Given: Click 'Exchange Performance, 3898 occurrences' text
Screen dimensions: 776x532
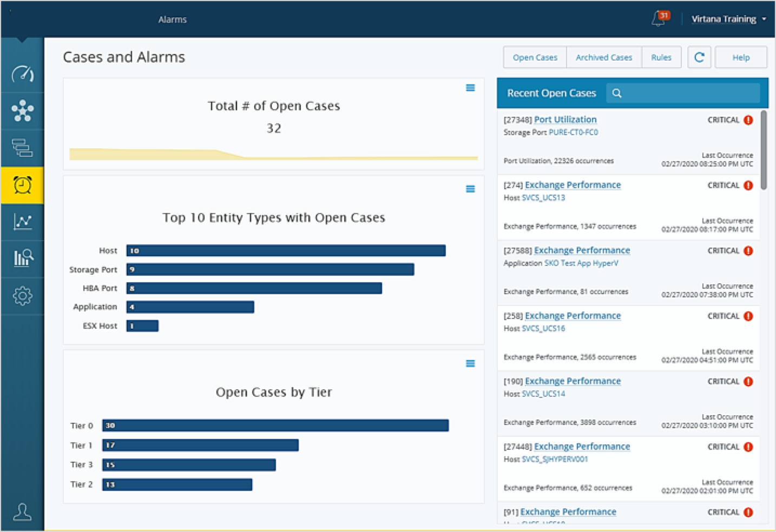Looking at the screenshot, I should pyautogui.click(x=570, y=423).
